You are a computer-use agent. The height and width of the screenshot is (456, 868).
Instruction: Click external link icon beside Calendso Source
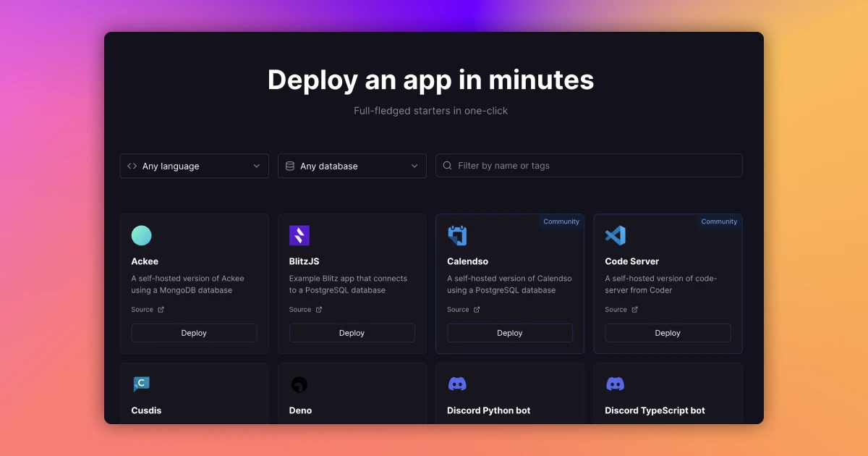(x=477, y=310)
